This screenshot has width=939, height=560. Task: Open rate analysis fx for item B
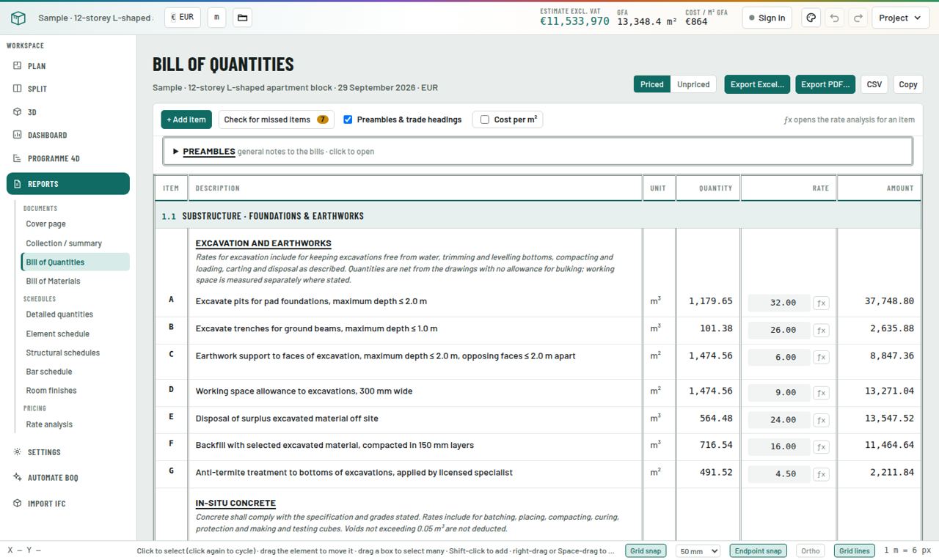821,330
